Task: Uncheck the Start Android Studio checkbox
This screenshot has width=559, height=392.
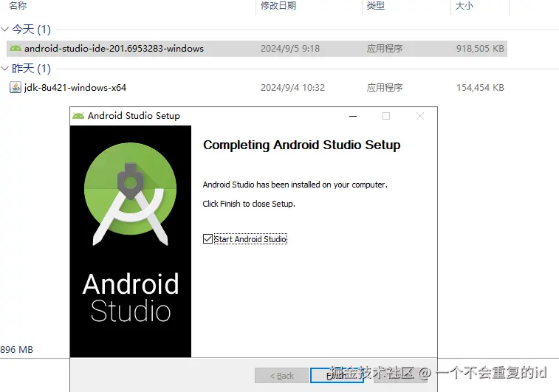Action: click(x=208, y=238)
